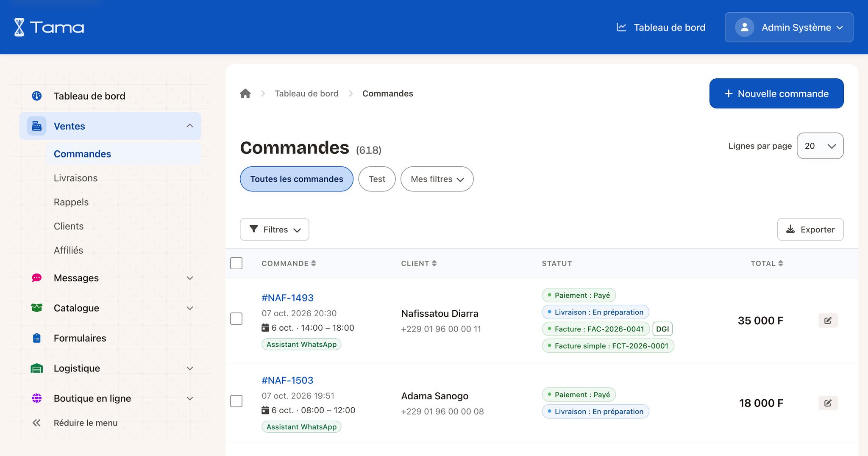This screenshot has width=868, height=456.
Task: Switch to the Test filter tab
Action: (x=377, y=179)
